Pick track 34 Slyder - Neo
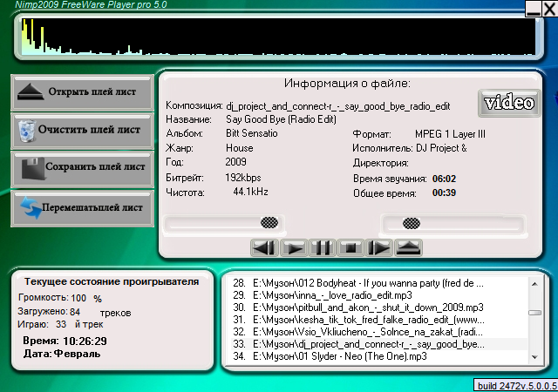The width and height of the screenshot is (558, 392). click(x=366, y=357)
